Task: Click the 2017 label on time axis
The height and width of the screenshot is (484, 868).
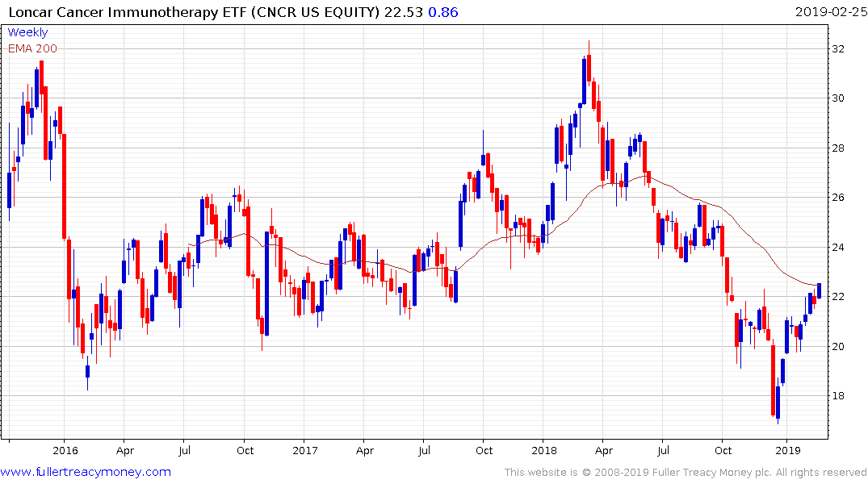Action: pyautogui.click(x=305, y=450)
